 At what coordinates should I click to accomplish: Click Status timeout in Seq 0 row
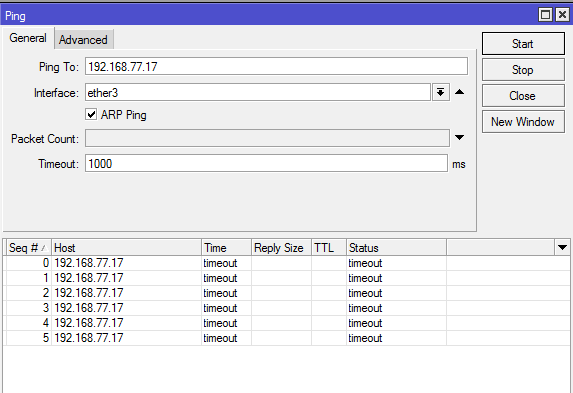point(365,263)
